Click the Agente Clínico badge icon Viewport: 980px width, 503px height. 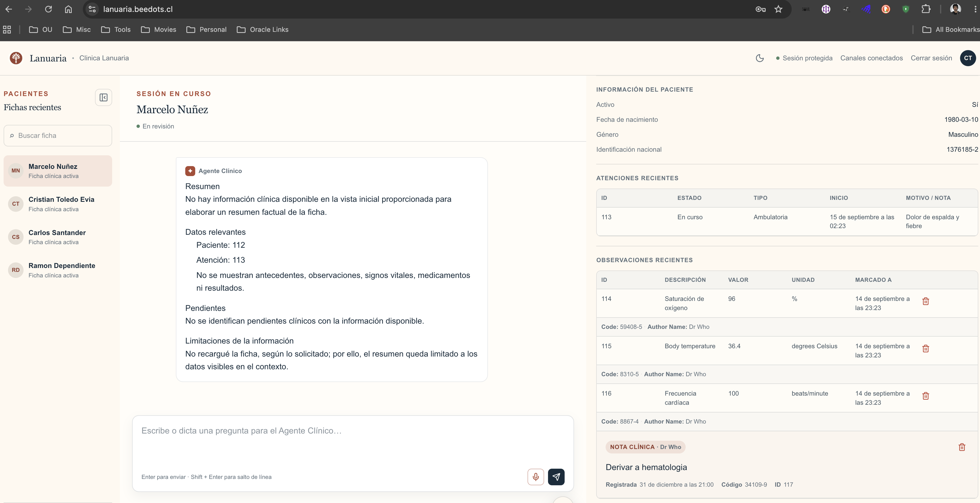pyautogui.click(x=190, y=171)
